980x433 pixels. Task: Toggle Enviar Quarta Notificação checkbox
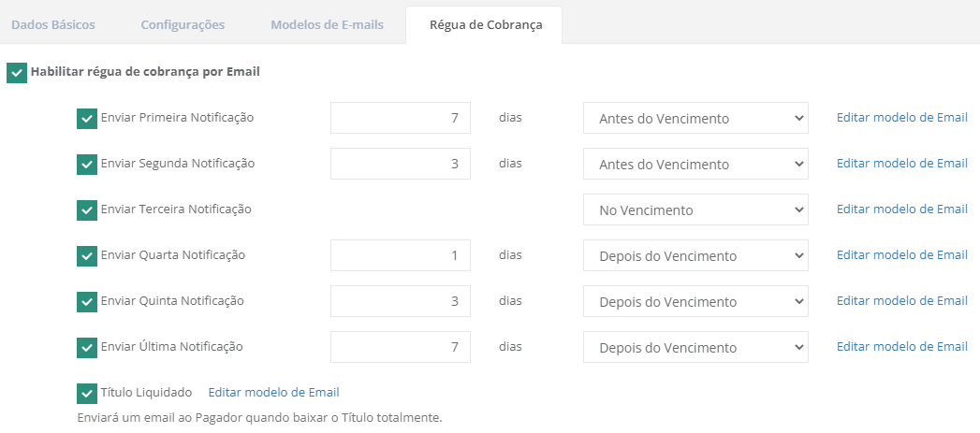87,256
